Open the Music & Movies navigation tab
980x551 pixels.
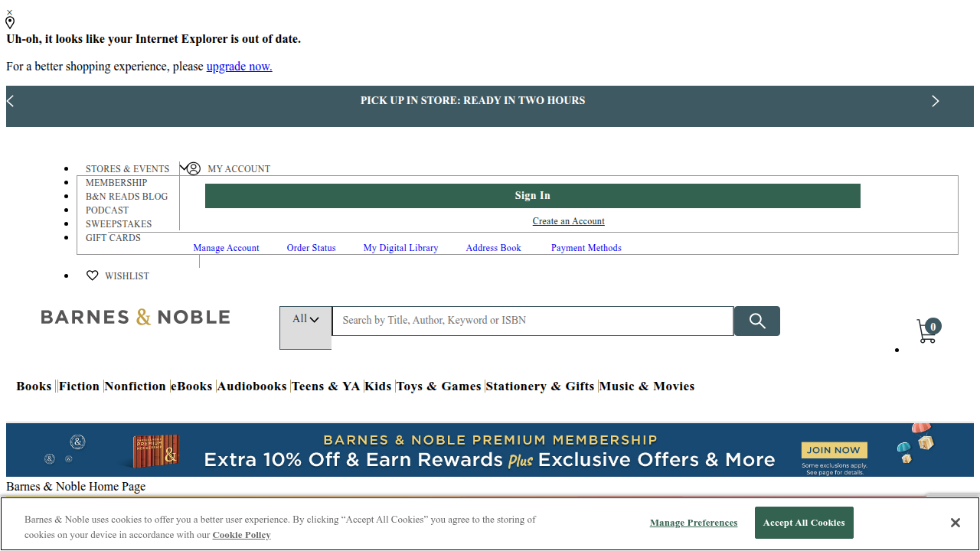coord(647,386)
